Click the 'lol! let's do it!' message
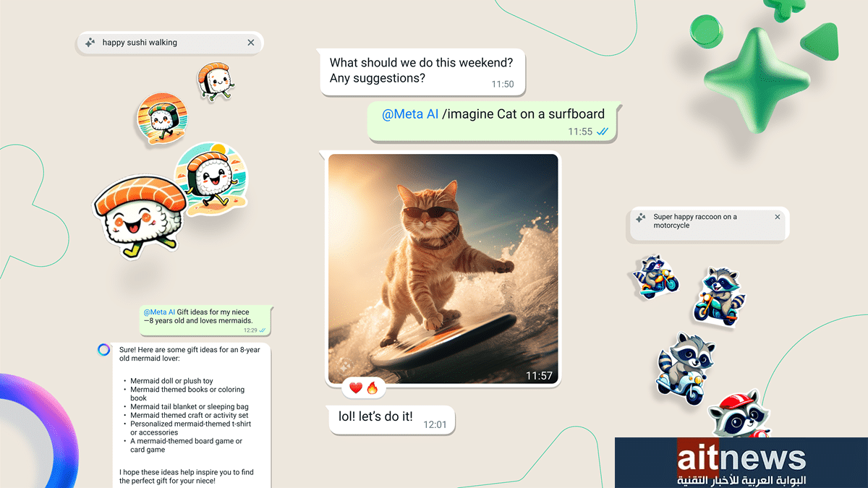This screenshot has height=488, width=868. coord(391,420)
